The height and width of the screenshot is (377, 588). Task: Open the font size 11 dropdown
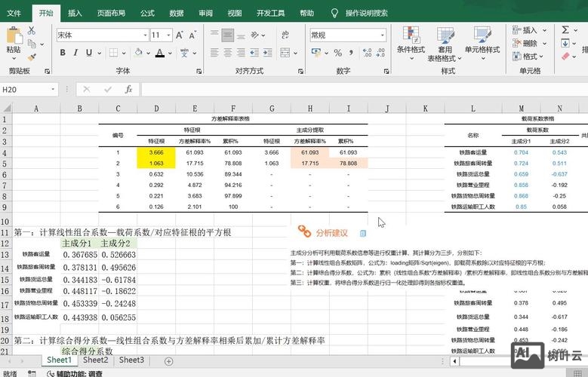pos(169,35)
